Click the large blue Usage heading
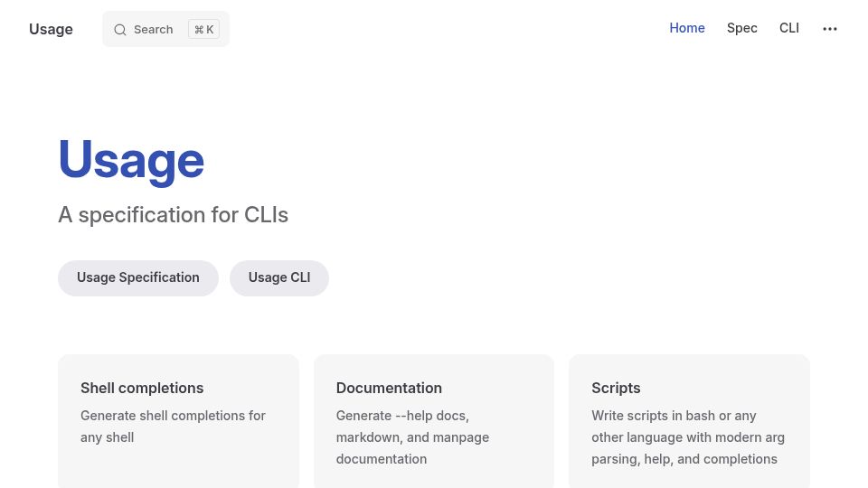 click(131, 161)
